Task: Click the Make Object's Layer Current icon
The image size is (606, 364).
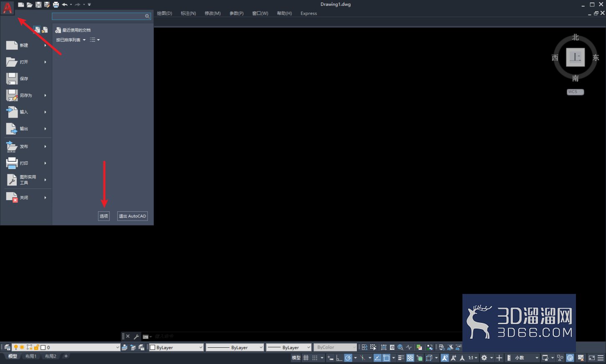Action: (x=125, y=347)
